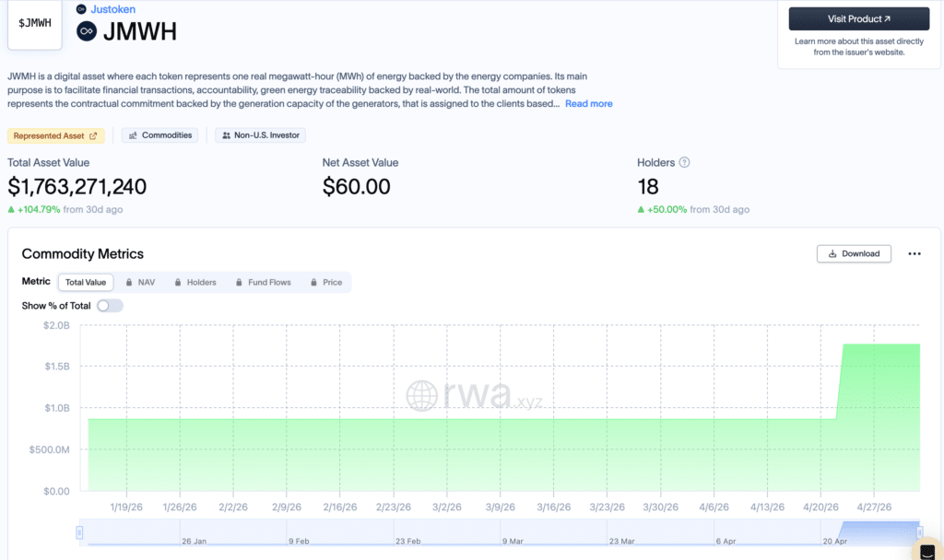944x560 pixels.
Task: Open the three-dot more options menu
Action: pyautogui.click(x=914, y=254)
